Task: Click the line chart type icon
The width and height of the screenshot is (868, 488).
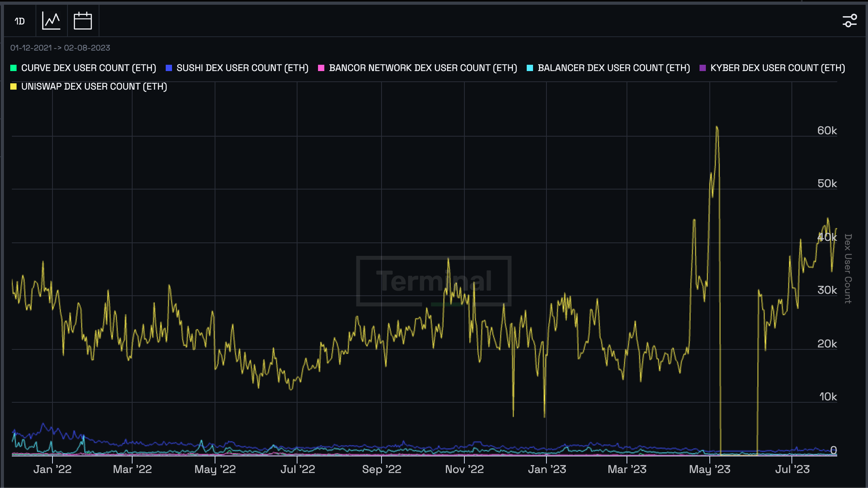Action: [x=51, y=21]
